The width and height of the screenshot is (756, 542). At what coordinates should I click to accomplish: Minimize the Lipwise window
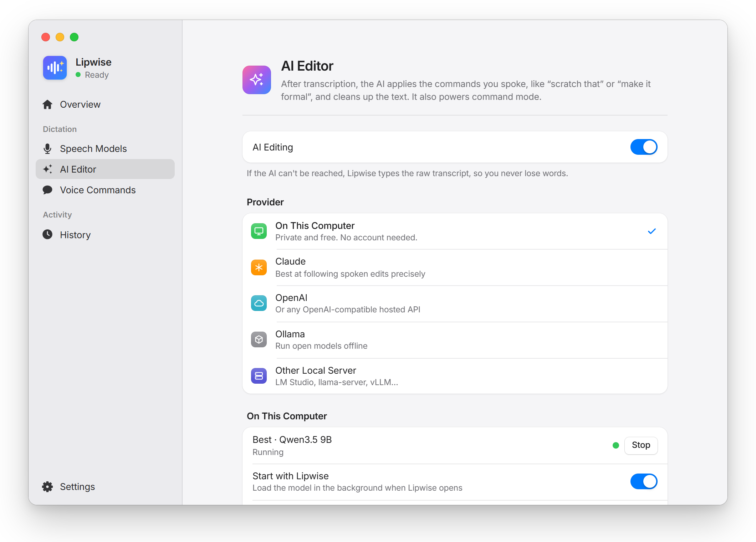(x=60, y=37)
